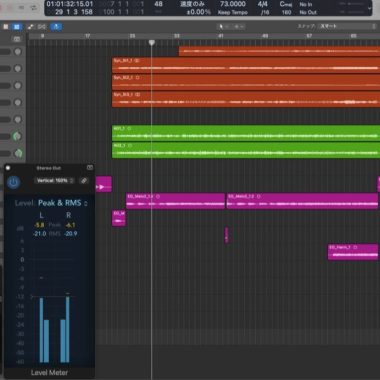The width and height of the screenshot is (380, 380).
Task: Click the 73.0000 tempo value
Action: pyautogui.click(x=233, y=4)
